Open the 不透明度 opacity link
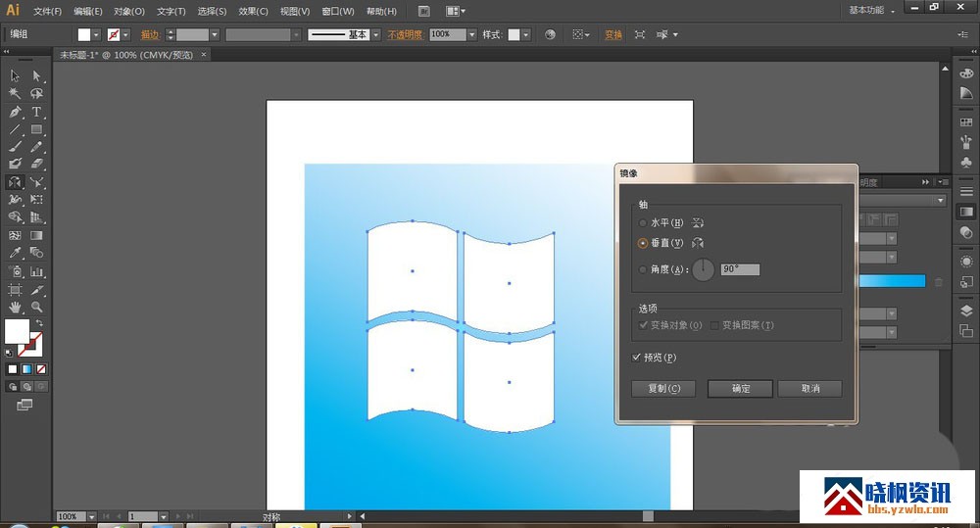 tap(405, 35)
